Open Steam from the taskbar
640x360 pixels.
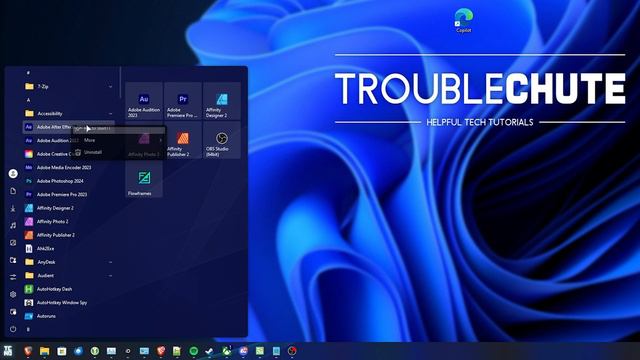click(209, 351)
